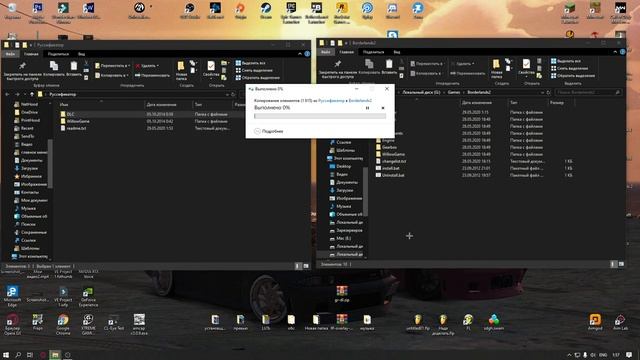Click the Новая папка icon in Русификатор window
The height and width of the screenshot is (360, 640).
(x=181, y=66)
